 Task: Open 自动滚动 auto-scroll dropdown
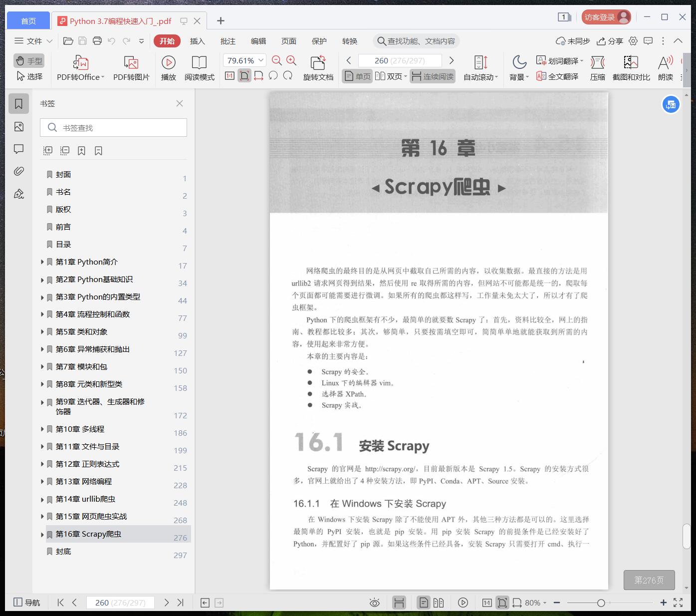pos(480,68)
